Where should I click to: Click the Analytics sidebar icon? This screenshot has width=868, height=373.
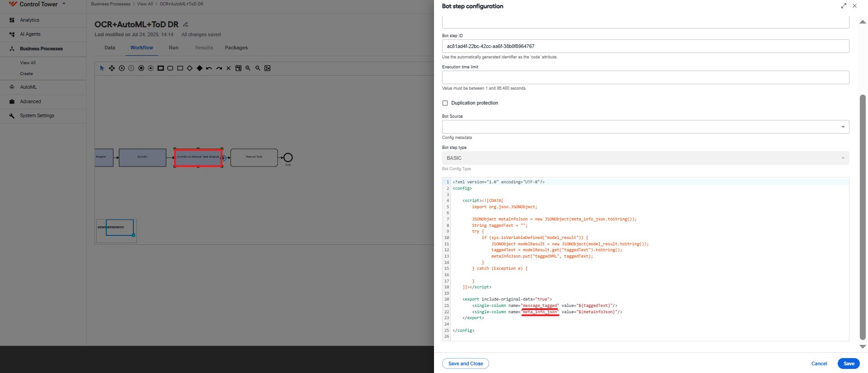pyautogui.click(x=12, y=20)
